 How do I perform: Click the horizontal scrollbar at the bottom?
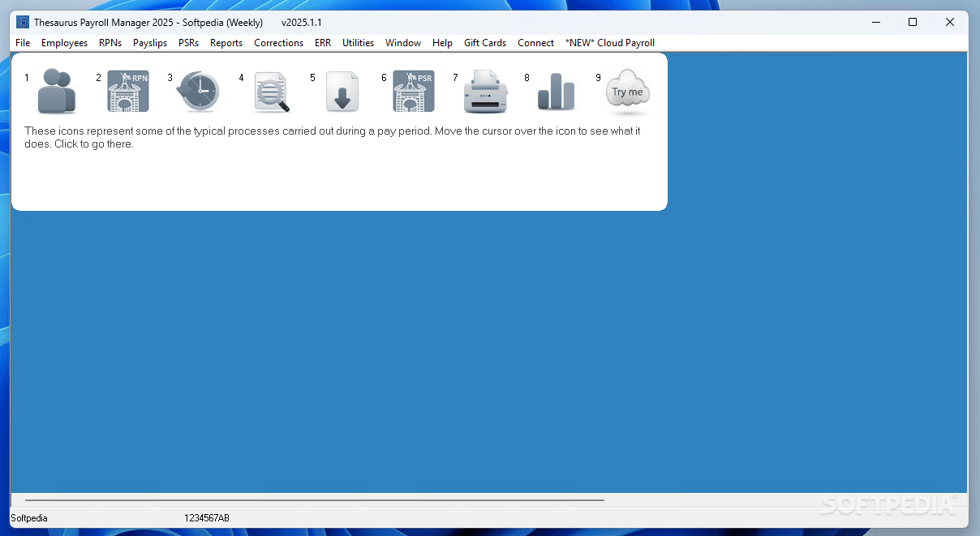316,500
